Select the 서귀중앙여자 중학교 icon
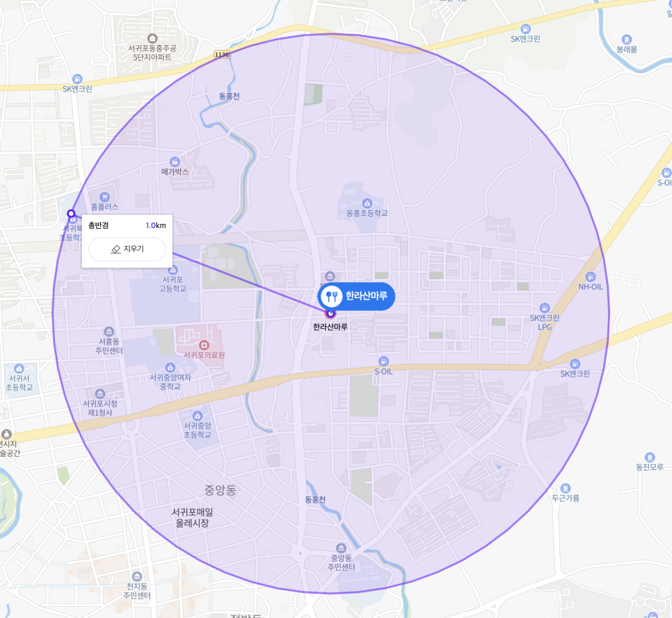672x618 pixels. tap(170, 368)
